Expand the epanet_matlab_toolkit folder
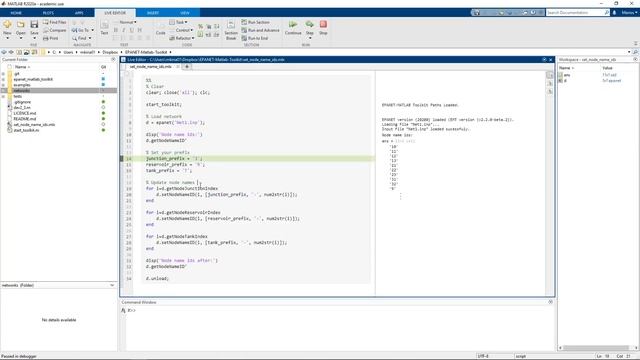 4,79
